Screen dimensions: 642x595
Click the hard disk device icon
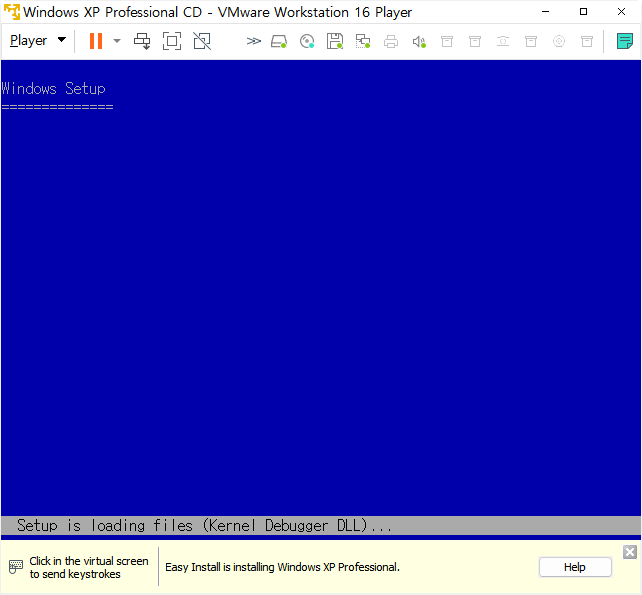(x=279, y=41)
